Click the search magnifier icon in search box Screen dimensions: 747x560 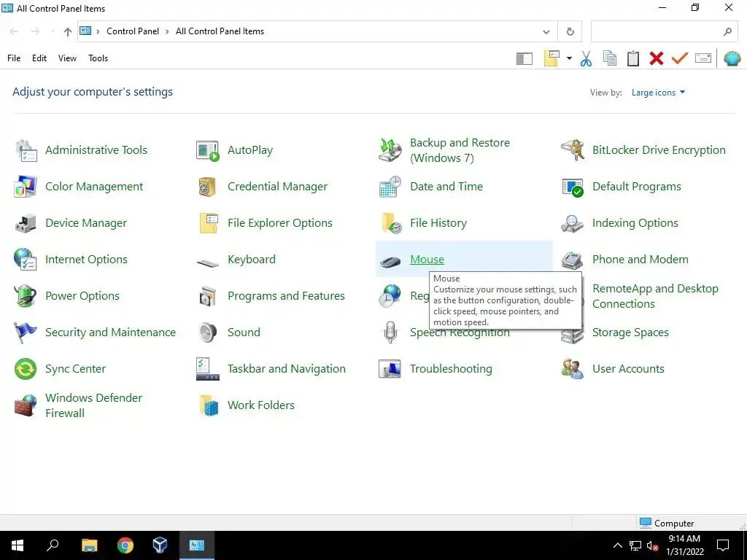727,32
